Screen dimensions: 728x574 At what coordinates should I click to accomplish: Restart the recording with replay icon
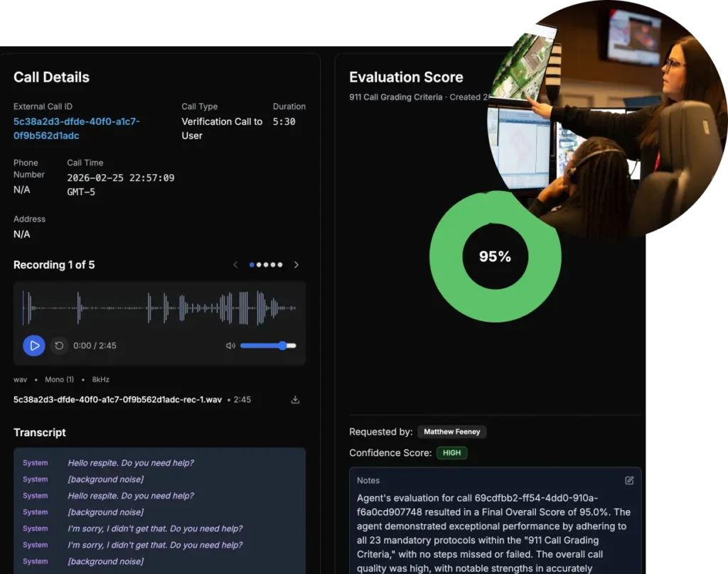[59, 346]
